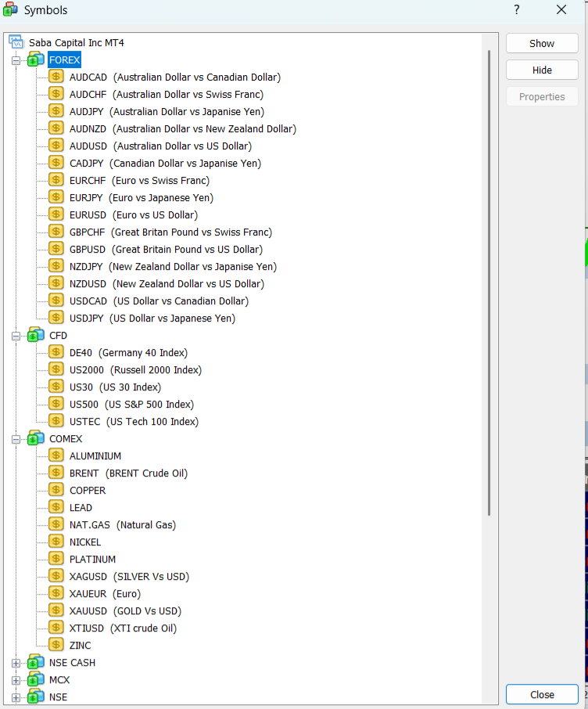The height and width of the screenshot is (709, 588).
Task: Click the help question mark icon
Action: (x=517, y=10)
